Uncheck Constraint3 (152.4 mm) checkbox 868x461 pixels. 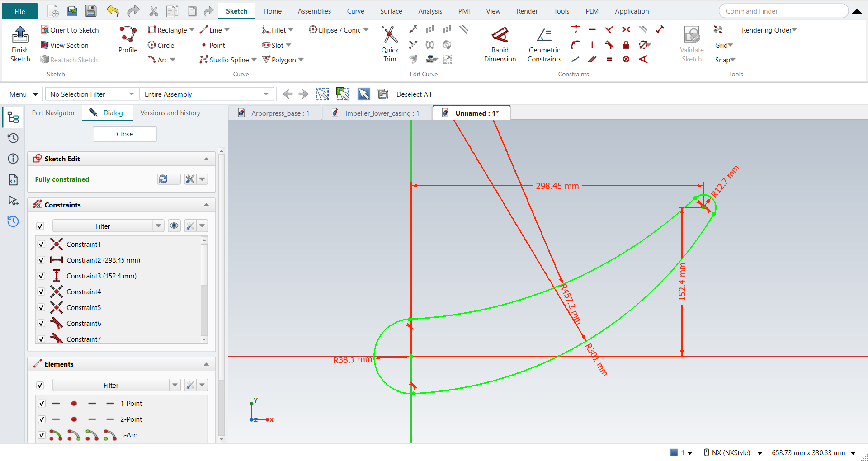tap(41, 276)
